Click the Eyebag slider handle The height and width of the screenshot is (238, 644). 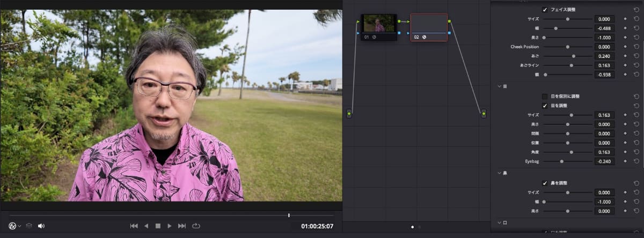click(562, 161)
